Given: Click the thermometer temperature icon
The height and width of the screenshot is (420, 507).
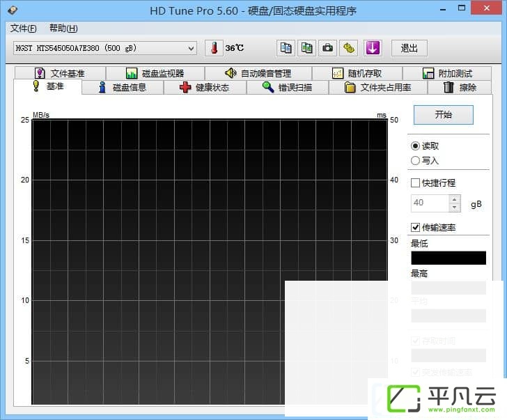Looking at the screenshot, I should [x=214, y=48].
